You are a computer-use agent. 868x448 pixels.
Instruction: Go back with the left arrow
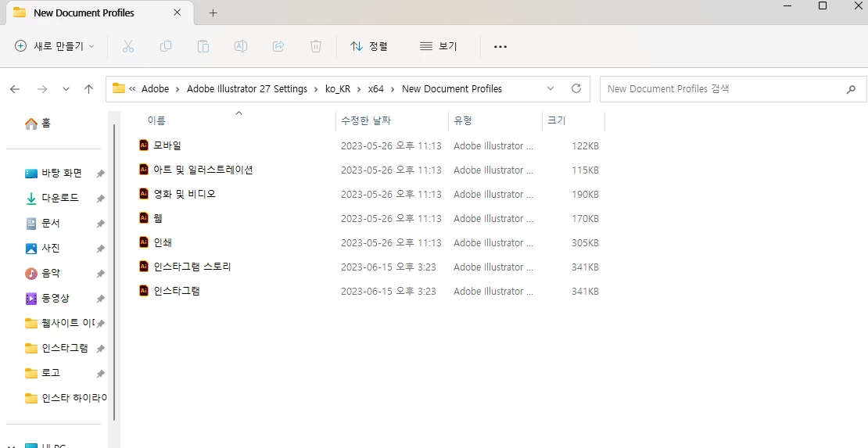(x=15, y=88)
